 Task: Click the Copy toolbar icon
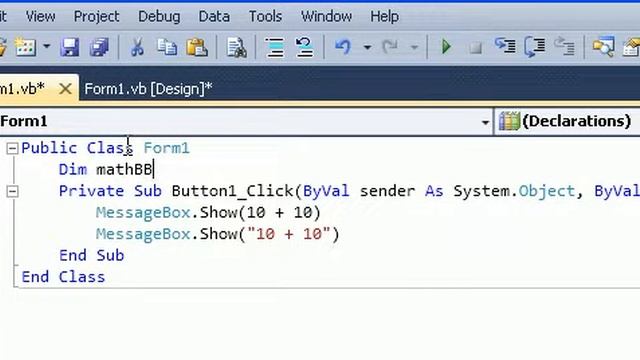[167, 47]
